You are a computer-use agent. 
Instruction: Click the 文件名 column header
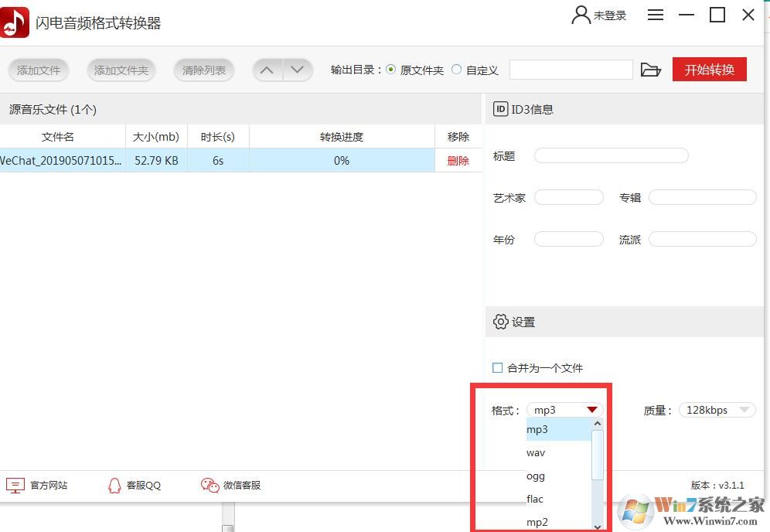(x=58, y=136)
